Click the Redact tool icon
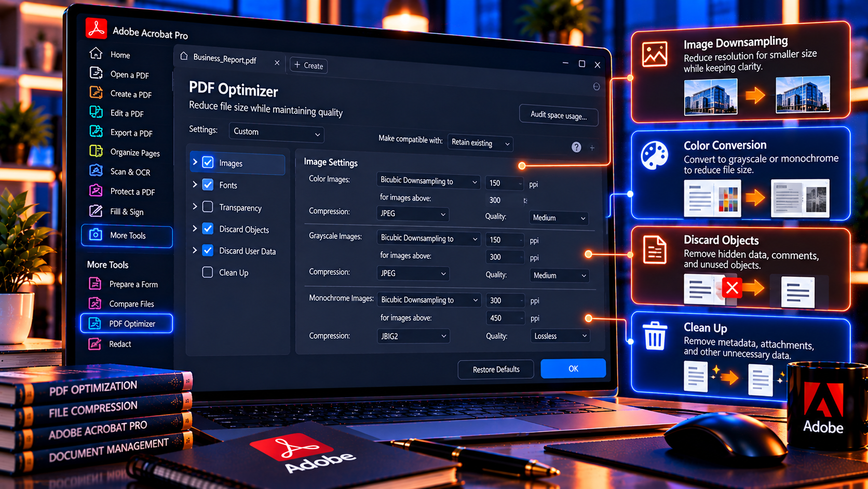The height and width of the screenshot is (489, 868). point(95,343)
